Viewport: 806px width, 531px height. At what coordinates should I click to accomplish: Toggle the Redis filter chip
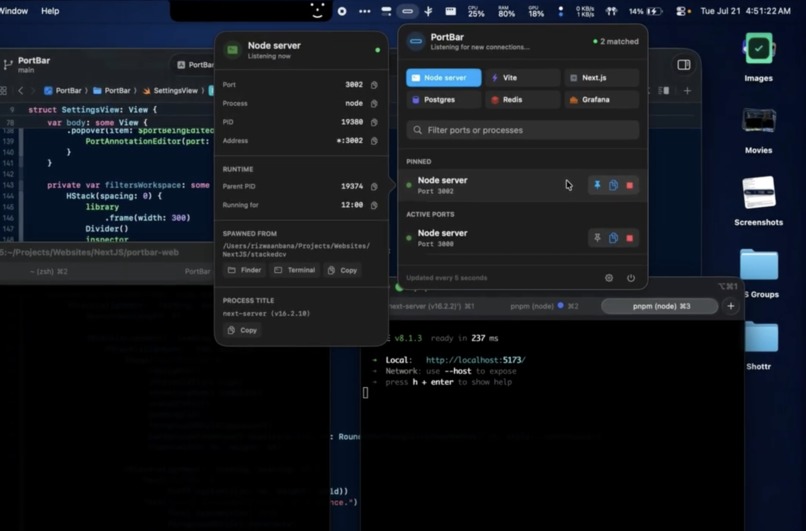pyautogui.click(x=523, y=100)
